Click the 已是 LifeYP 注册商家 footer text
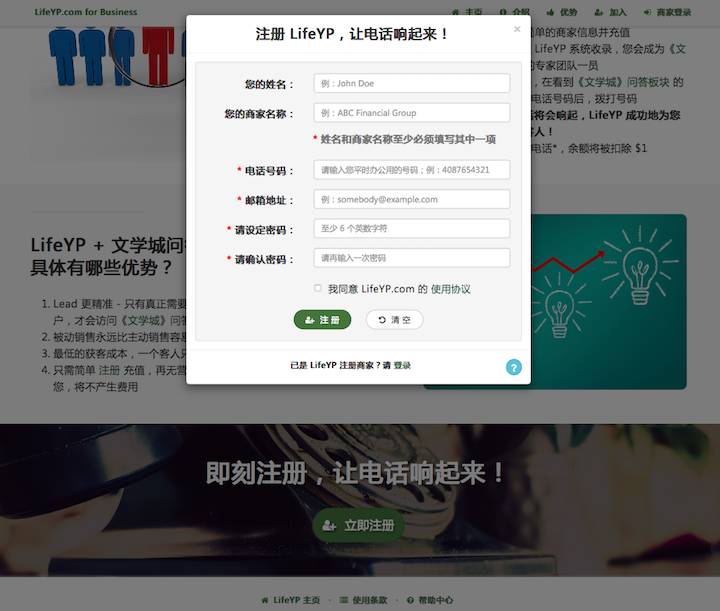Viewport: 720px width, 611px height. pyautogui.click(x=340, y=365)
